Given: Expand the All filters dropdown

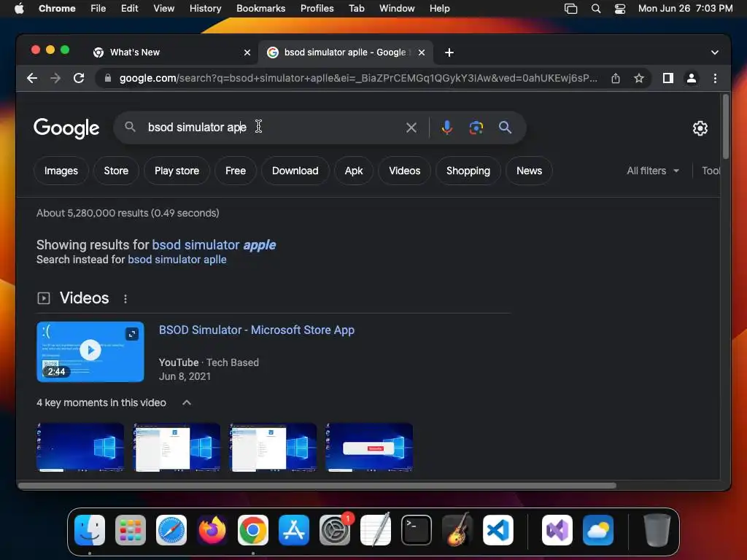Looking at the screenshot, I should click(x=653, y=171).
